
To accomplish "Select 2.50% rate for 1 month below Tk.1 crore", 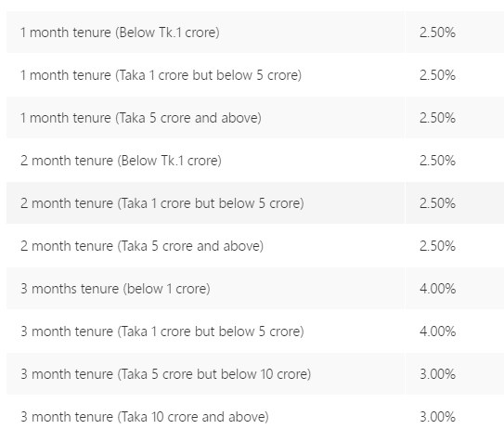I will [x=437, y=32].
